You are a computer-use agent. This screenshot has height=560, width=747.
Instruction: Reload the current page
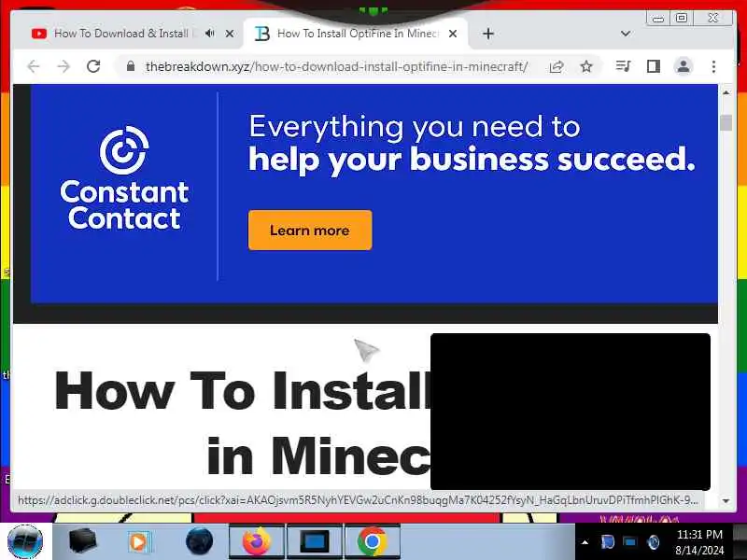(93, 66)
